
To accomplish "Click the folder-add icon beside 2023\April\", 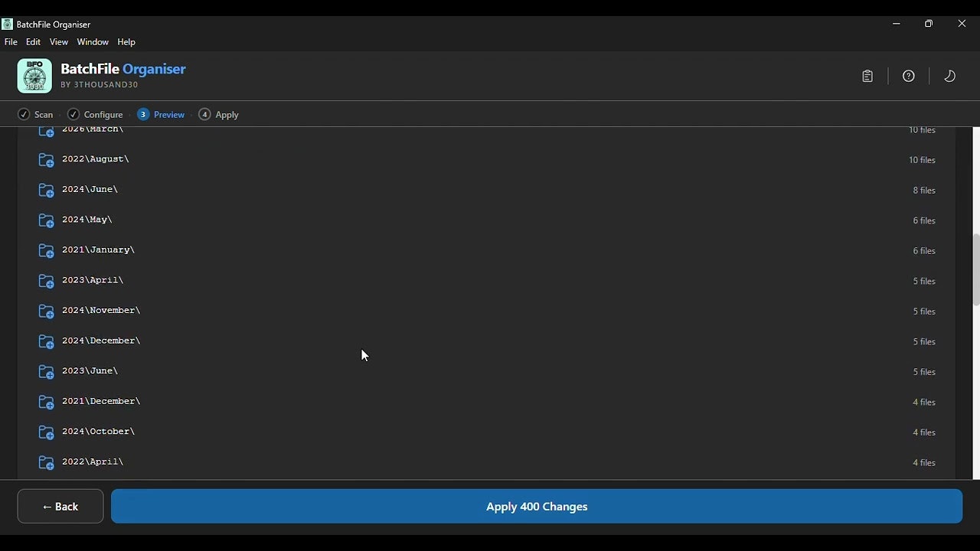I will (x=46, y=281).
